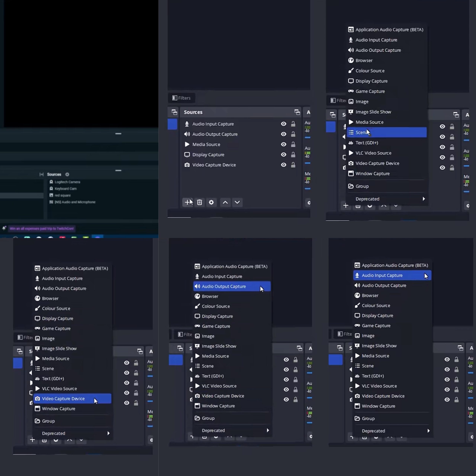This screenshot has width=476, height=476.
Task: Hide the labeled Audio Input Capture source row
Action: point(284,124)
